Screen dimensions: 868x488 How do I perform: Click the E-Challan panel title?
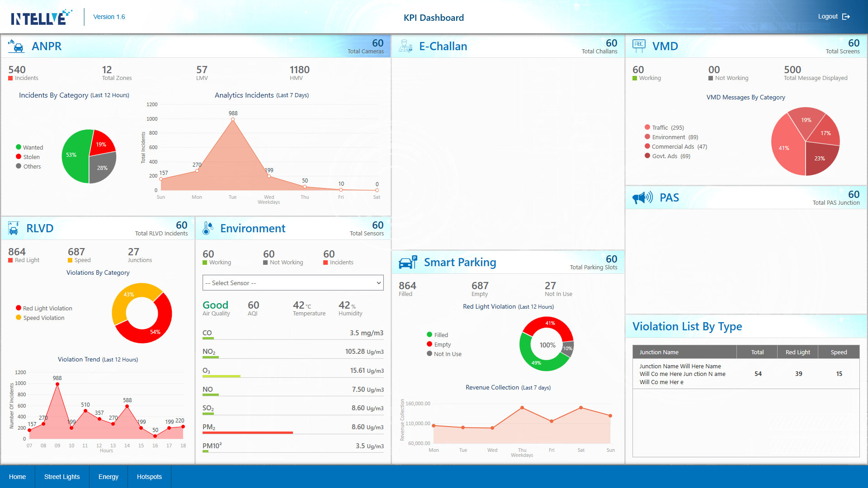[443, 46]
